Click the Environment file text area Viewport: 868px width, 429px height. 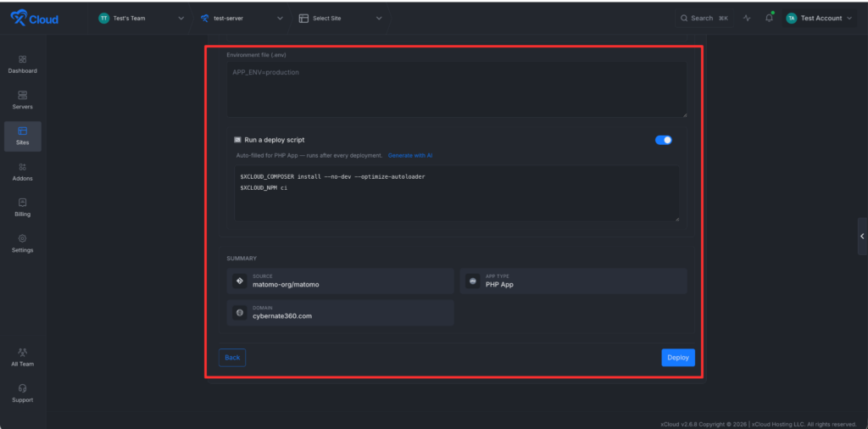457,89
